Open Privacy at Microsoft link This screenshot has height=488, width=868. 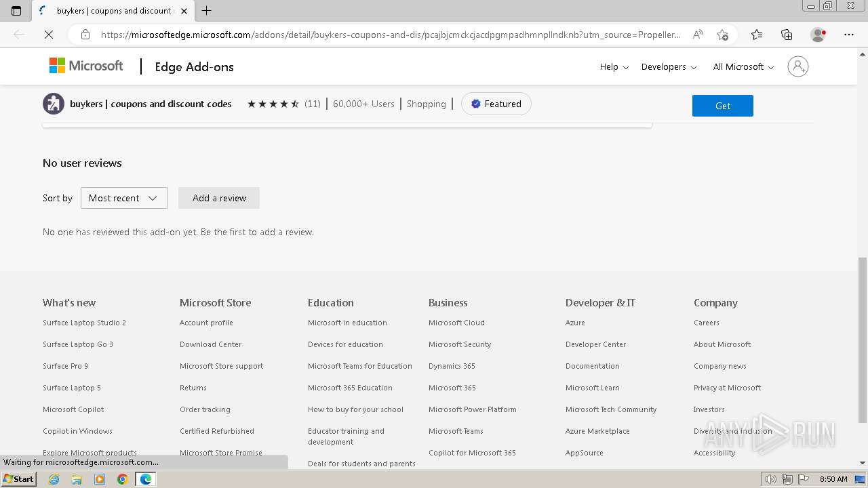[x=727, y=388]
